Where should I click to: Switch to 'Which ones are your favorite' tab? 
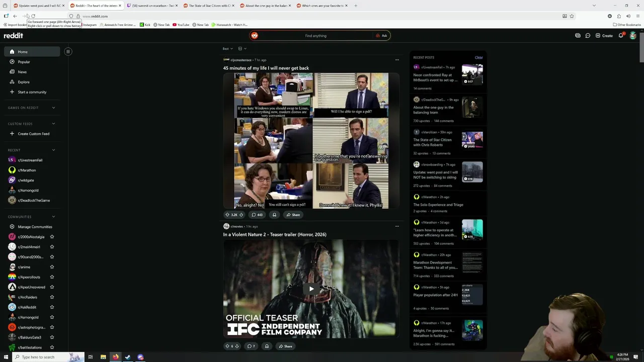pos(322,6)
